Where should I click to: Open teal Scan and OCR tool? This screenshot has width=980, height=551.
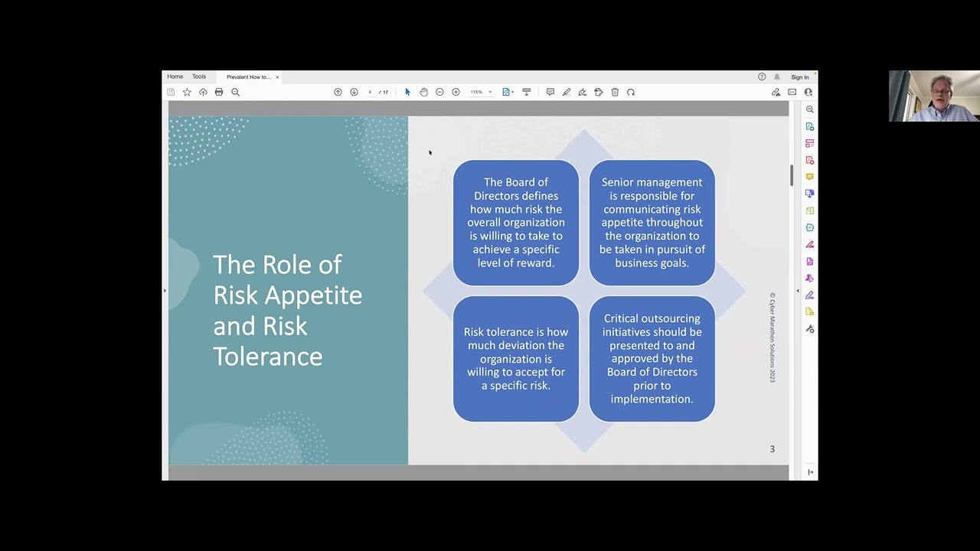[810, 227]
